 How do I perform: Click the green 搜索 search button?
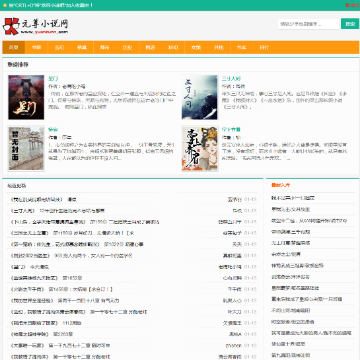coord(350,24)
